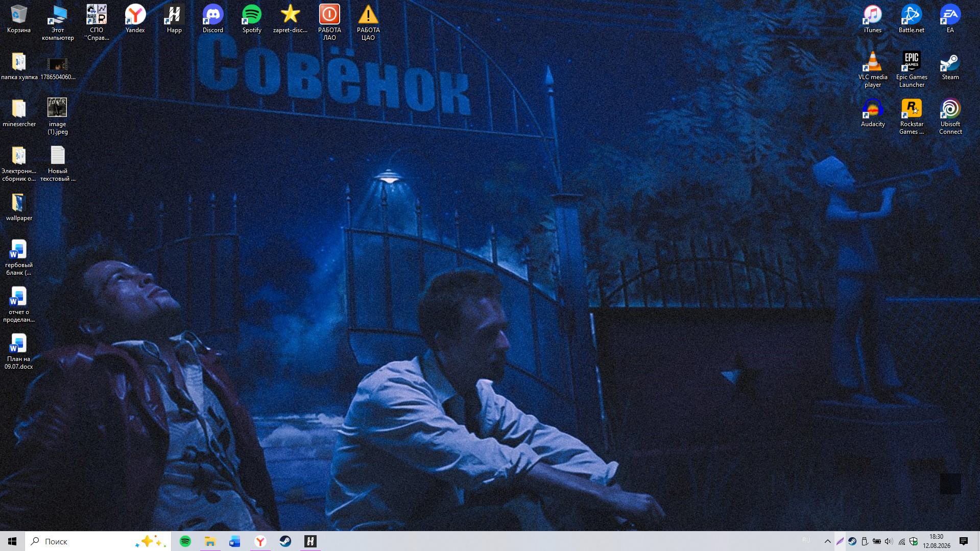Select the План на 09.07.docx file

click(19, 352)
